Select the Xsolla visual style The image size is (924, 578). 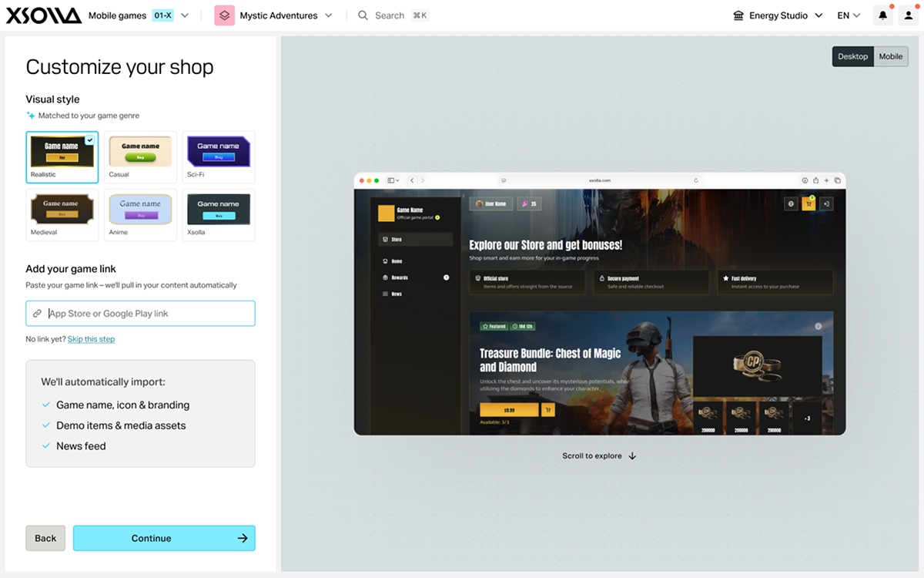click(x=219, y=215)
